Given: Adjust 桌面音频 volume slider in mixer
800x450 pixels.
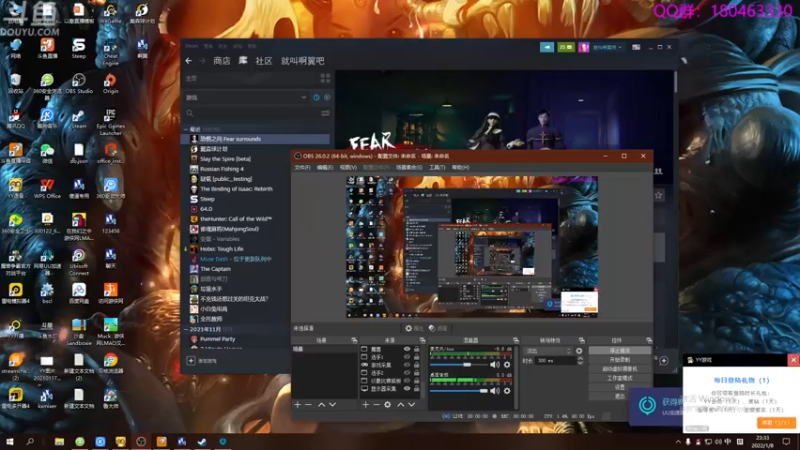Looking at the screenshot, I should (x=458, y=391).
